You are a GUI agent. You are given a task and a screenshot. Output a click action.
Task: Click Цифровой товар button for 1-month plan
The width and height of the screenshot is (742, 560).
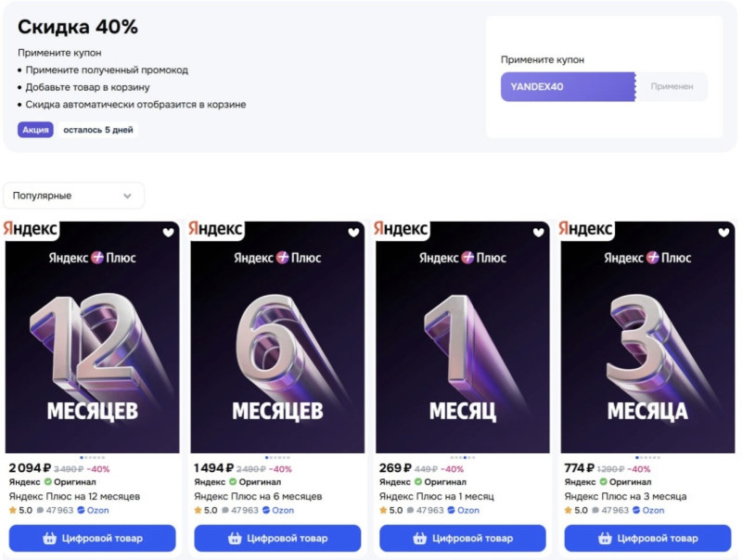pos(463,538)
